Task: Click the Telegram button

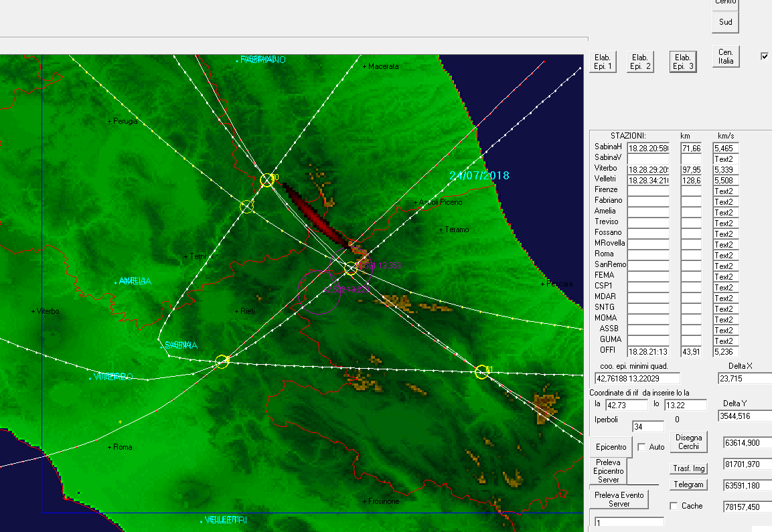Action: click(688, 484)
